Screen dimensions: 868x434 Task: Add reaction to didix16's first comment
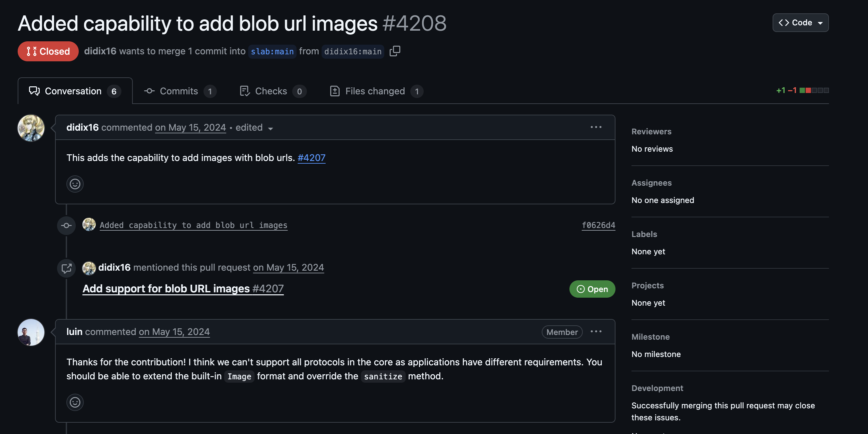[75, 184]
